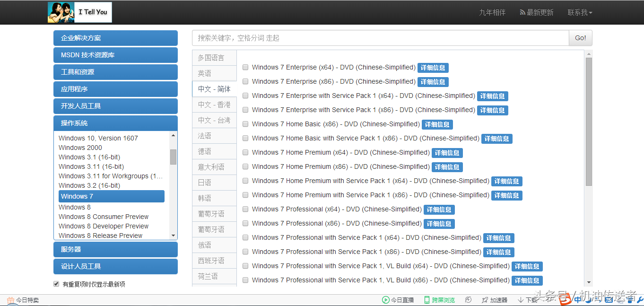Viewport: 644px width, 306px height.
Task: Open the 联系我 dropdown menu
Action: pos(580,12)
